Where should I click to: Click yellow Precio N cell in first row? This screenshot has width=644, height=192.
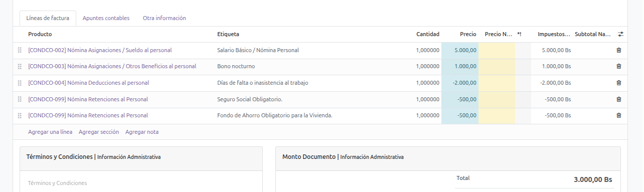click(497, 50)
